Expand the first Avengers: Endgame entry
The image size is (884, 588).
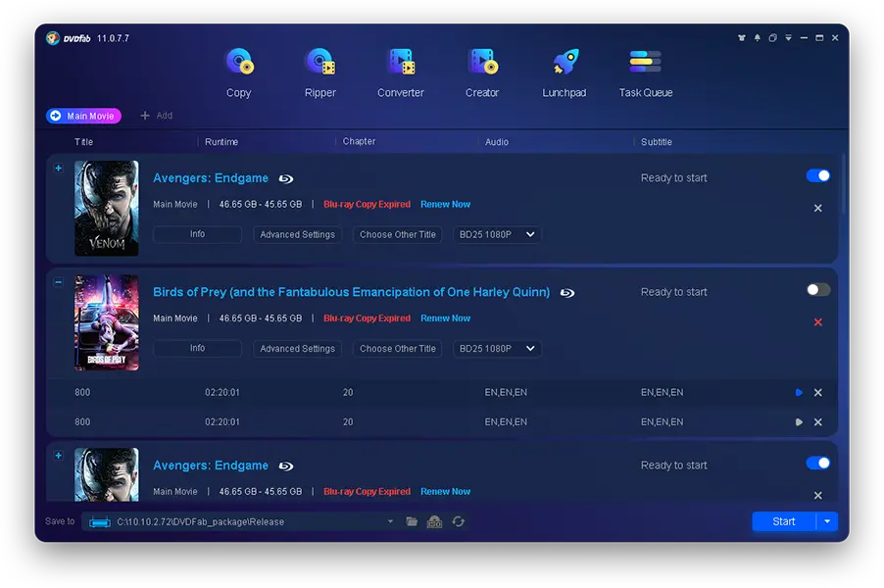(58, 168)
